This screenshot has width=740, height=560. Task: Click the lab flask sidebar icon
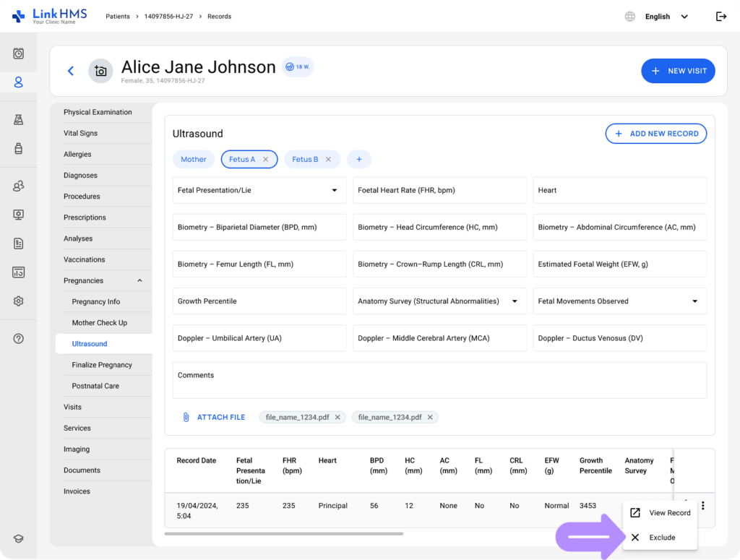pos(19,120)
